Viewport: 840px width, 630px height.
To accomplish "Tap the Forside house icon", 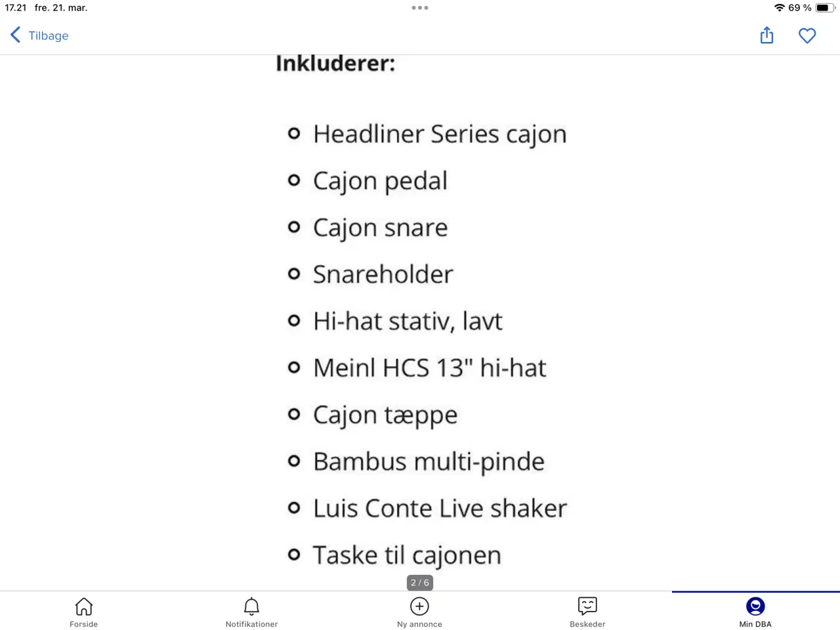I will click(84, 606).
